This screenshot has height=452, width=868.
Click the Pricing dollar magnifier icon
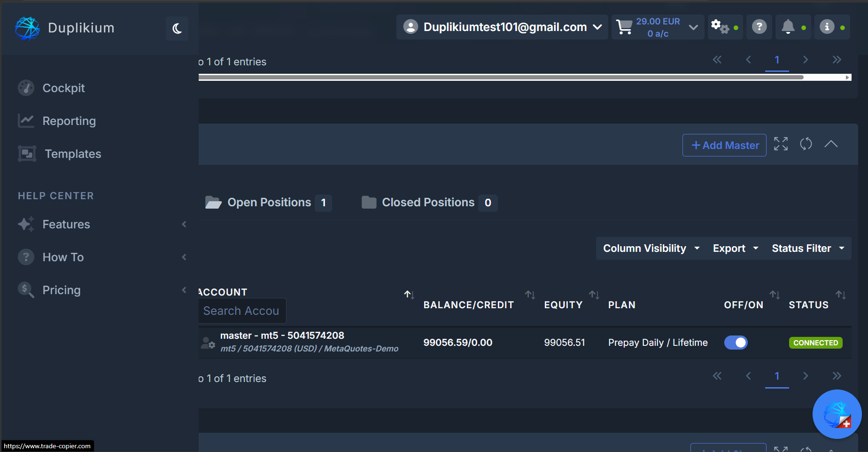(26, 290)
